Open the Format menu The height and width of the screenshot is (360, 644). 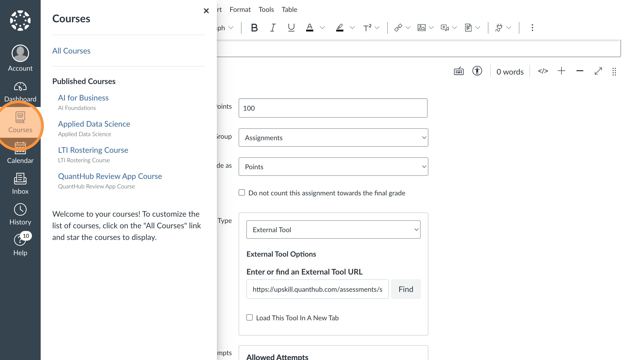pyautogui.click(x=240, y=9)
